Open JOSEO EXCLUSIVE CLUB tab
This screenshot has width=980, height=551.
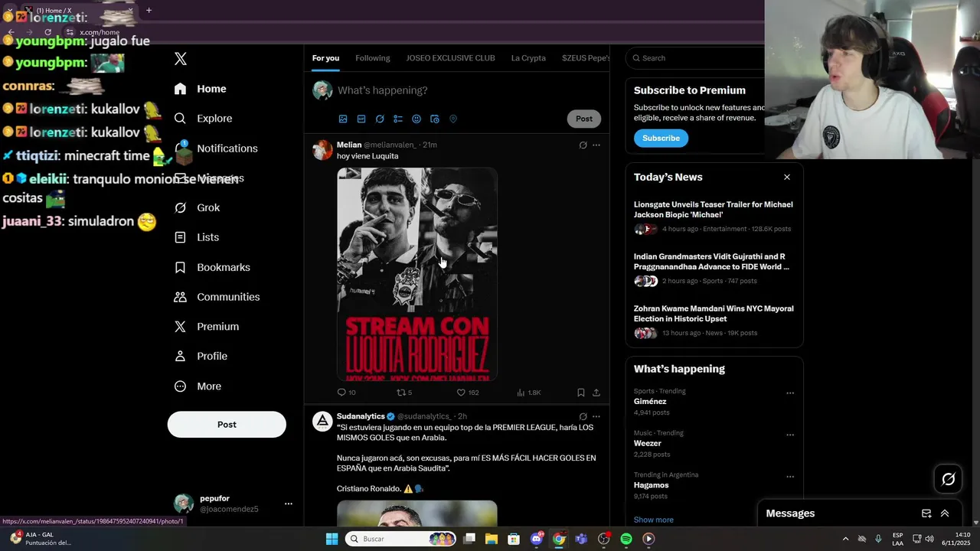[450, 58]
